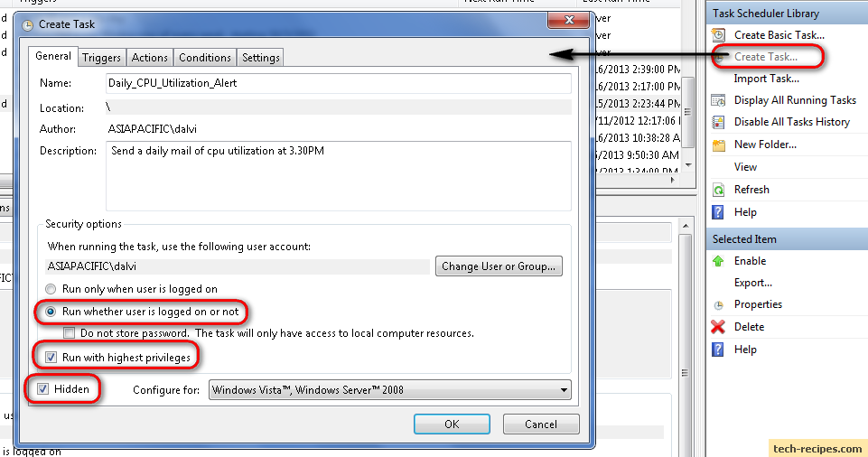Click the task list scroll right arrow
The height and width of the screenshot is (457, 868).
tap(673, 180)
